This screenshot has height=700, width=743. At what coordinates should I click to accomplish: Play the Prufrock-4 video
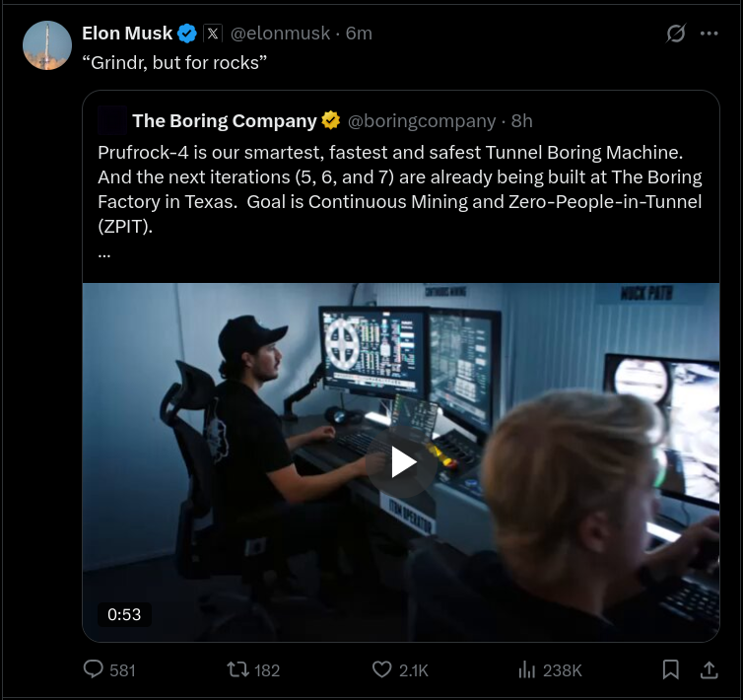click(x=403, y=461)
